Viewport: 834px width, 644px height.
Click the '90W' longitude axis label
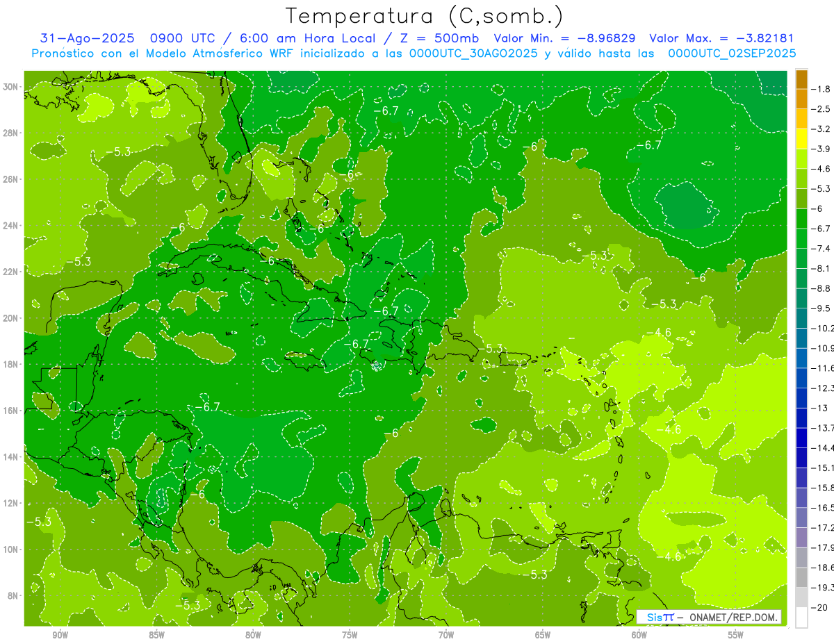point(60,635)
